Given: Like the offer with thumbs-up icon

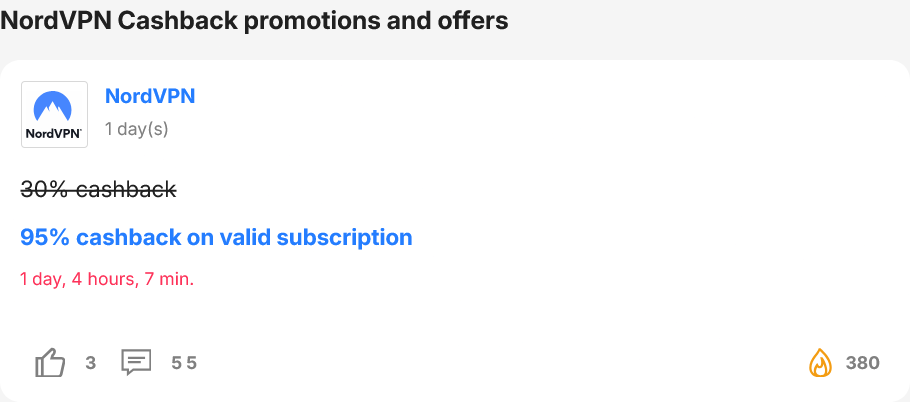Looking at the screenshot, I should pos(50,363).
